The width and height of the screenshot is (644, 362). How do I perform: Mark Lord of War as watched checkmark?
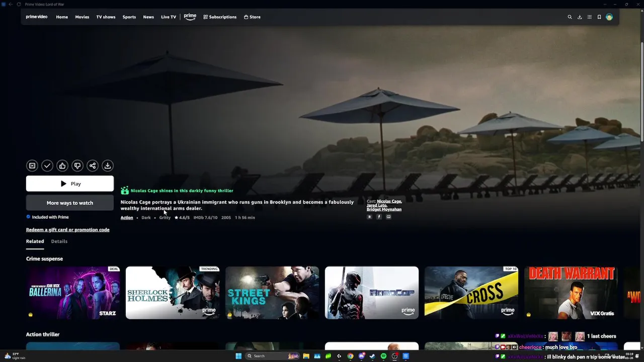point(47,165)
